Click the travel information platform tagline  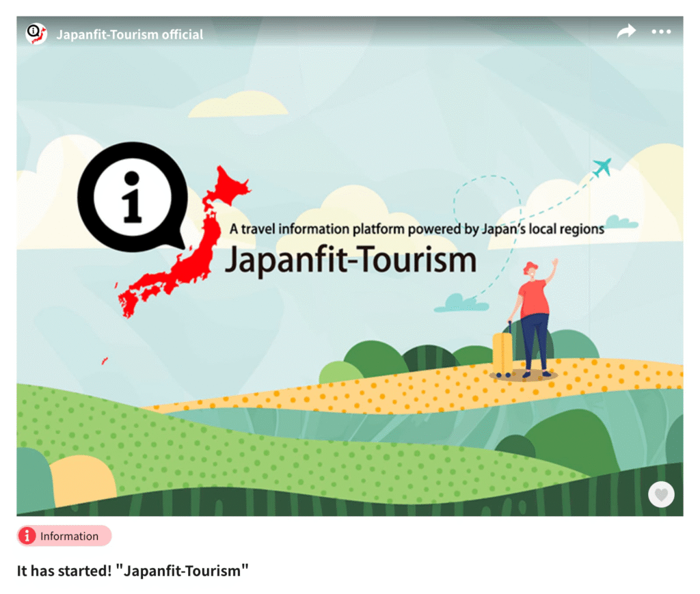416,229
